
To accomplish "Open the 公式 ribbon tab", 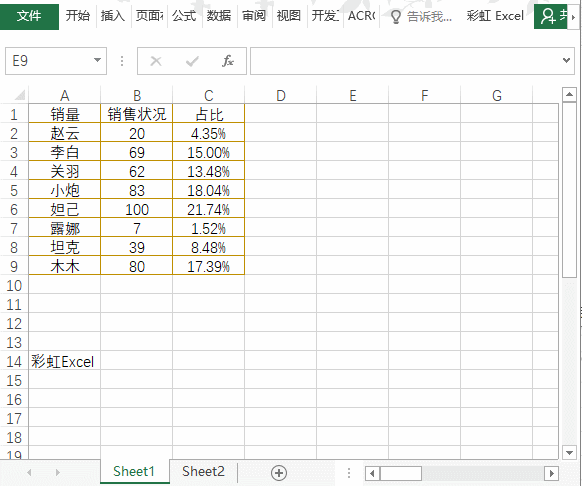I will point(184,16).
